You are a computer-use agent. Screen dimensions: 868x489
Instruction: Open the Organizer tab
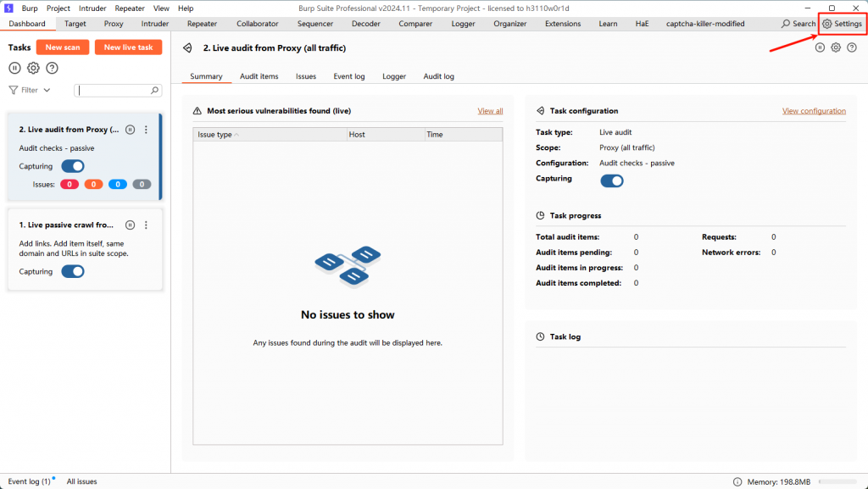(x=509, y=24)
